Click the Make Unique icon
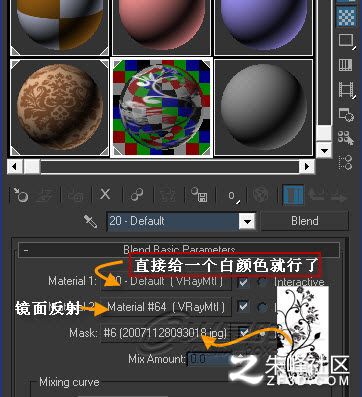The width and height of the screenshot is (362, 397). 168,195
